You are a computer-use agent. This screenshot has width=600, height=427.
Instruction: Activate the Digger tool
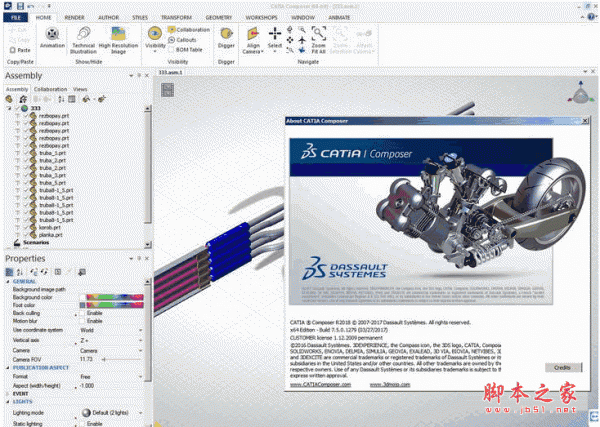226,37
